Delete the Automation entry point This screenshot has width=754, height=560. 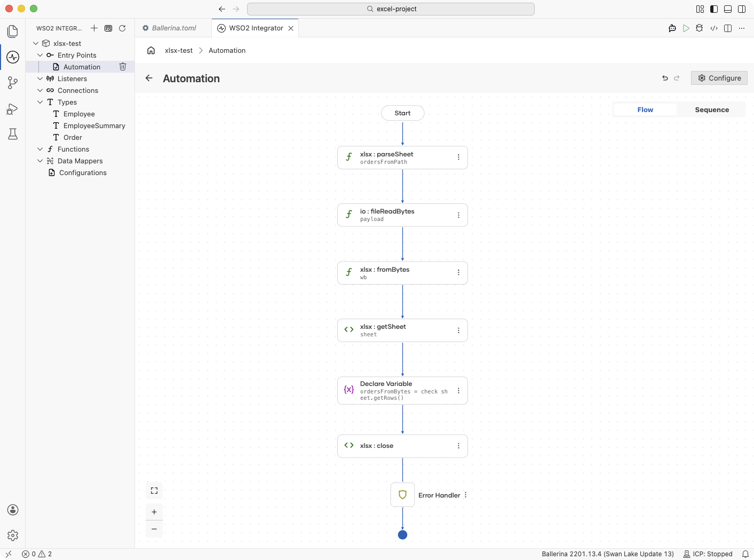coord(123,67)
